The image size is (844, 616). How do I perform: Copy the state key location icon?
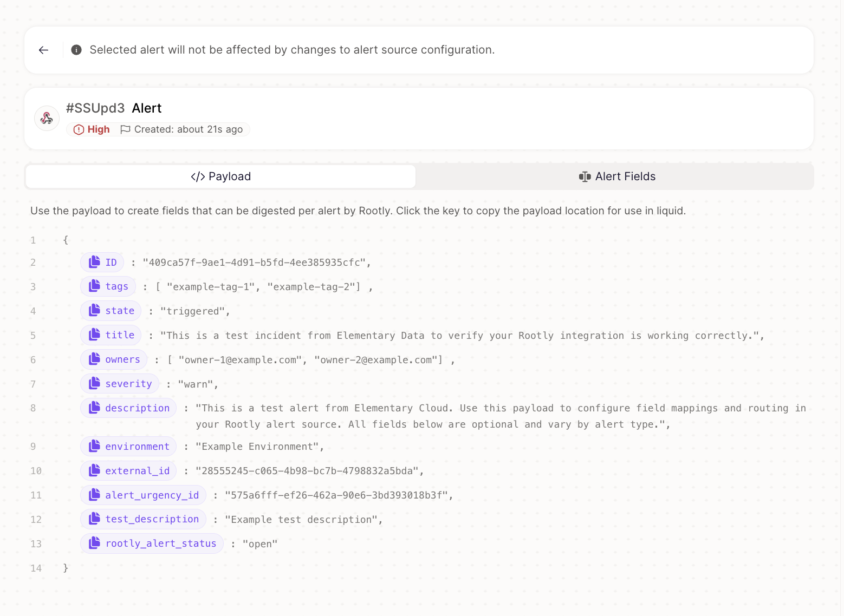coord(95,310)
